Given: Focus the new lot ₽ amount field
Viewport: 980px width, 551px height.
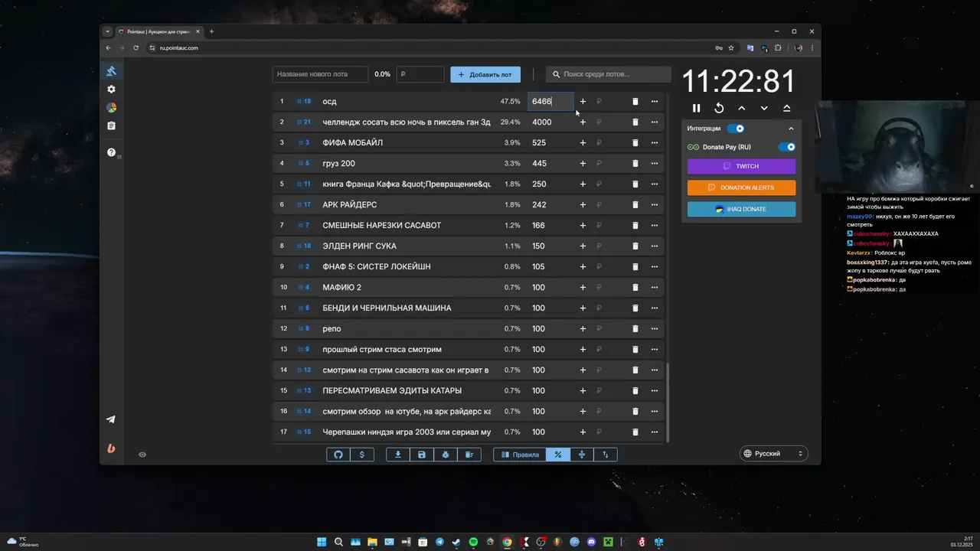Looking at the screenshot, I should pos(420,74).
